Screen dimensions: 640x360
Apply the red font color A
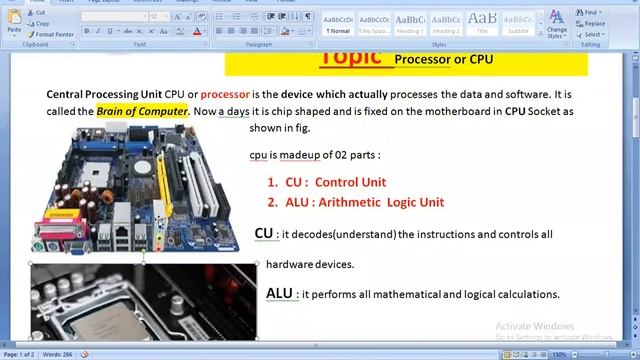point(197,31)
